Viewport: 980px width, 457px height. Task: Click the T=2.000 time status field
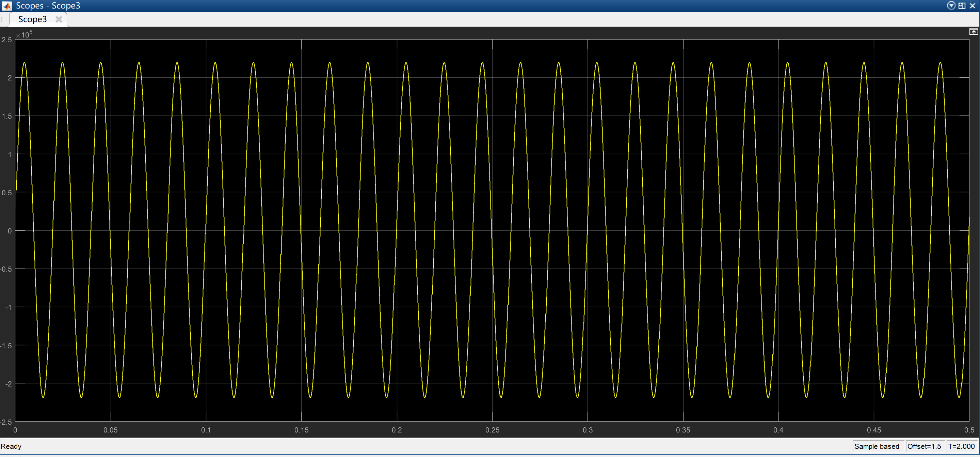pos(961,446)
